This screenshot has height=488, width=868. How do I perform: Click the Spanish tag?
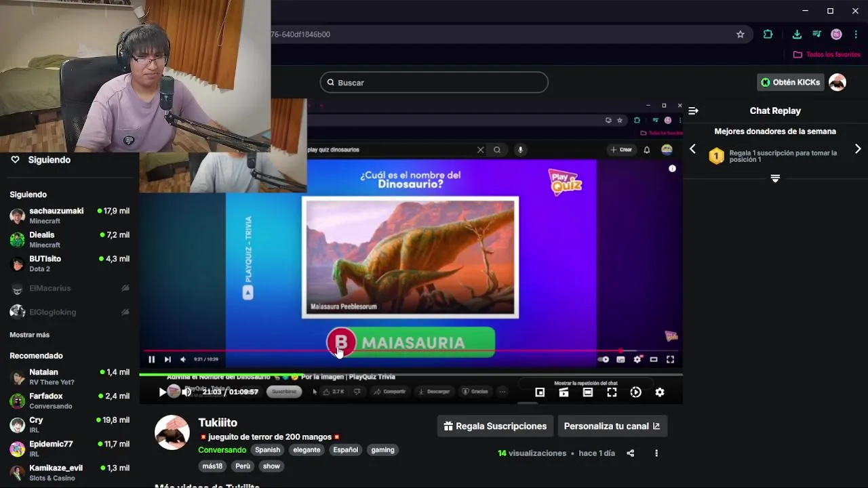(x=267, y=450)
